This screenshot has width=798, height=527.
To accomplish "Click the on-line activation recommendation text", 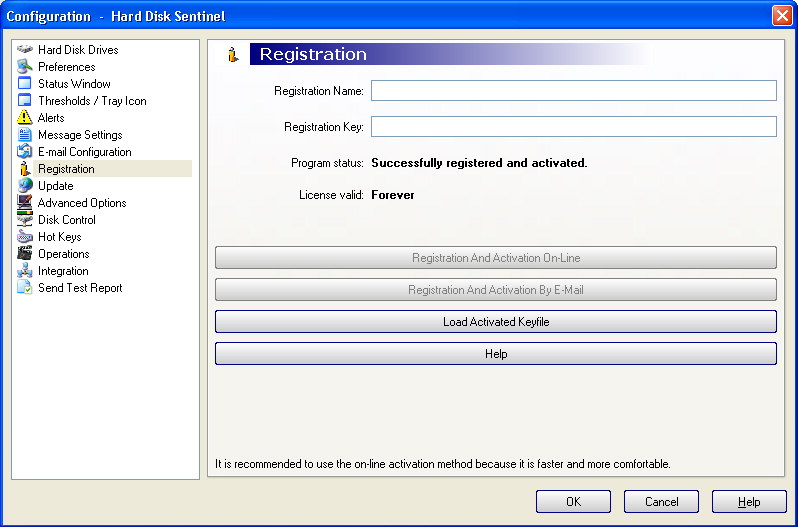I will click(442, 464).
